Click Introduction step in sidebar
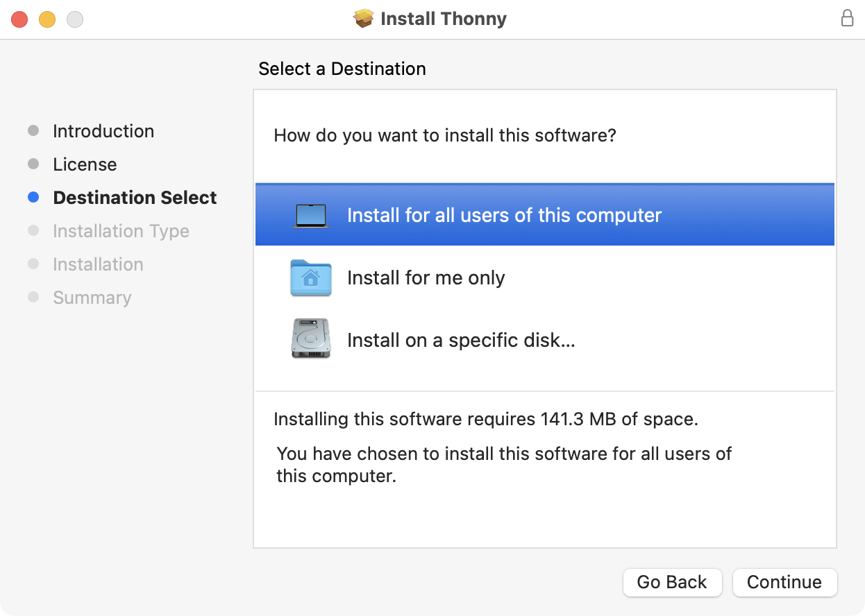The image size is (865, 616). 103,131
